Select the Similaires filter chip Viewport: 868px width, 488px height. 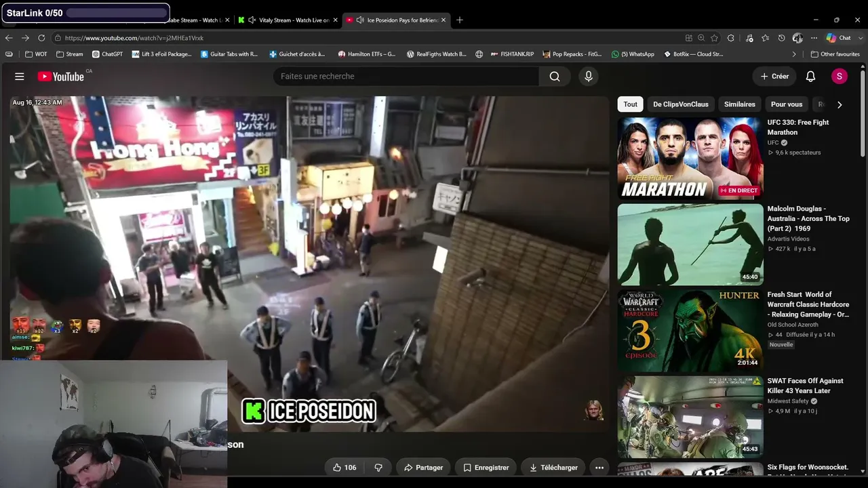(740, 104)
